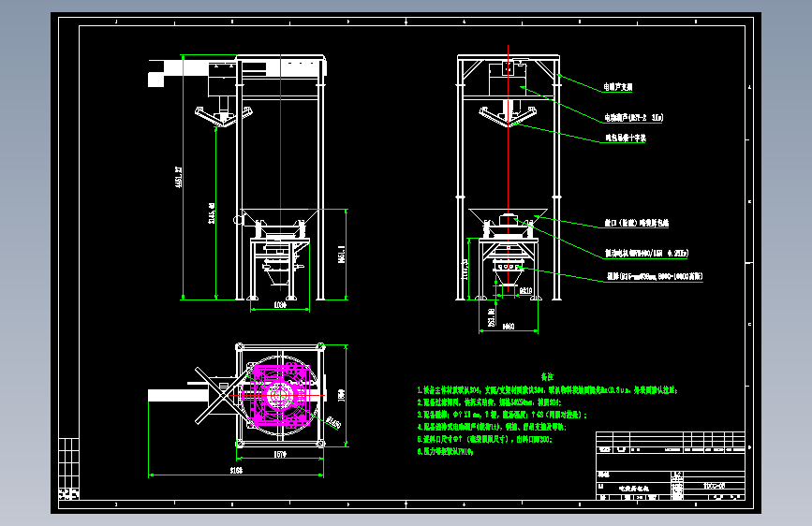Click the "吨包吊袋十字架" callout label
812x526 pixels.
pos(626,138)
